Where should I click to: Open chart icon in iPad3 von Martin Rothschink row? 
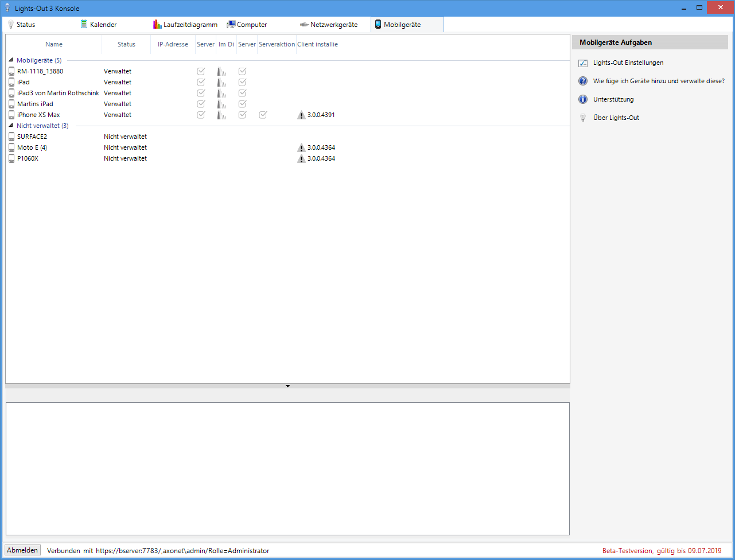coord(221,93)
